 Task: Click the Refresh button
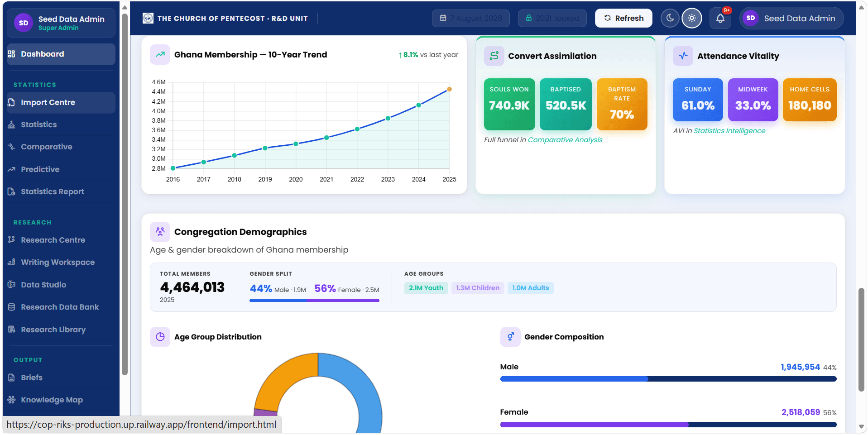tap(623, 18)
